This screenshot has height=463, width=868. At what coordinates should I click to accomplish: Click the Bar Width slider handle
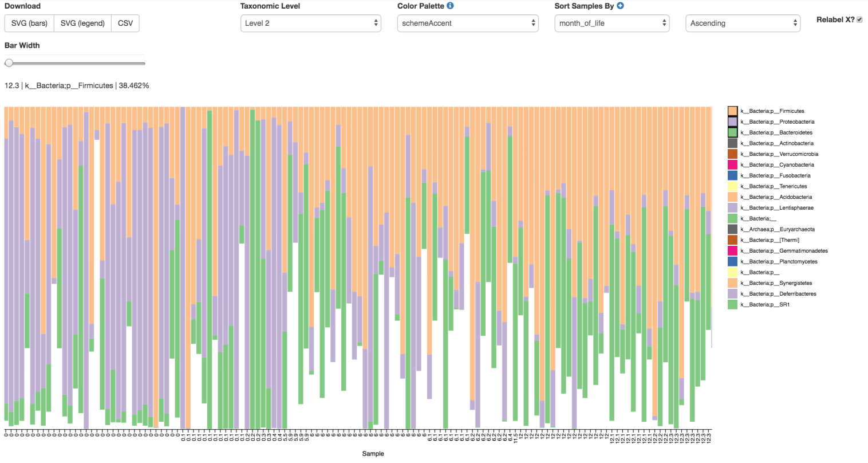9,63
